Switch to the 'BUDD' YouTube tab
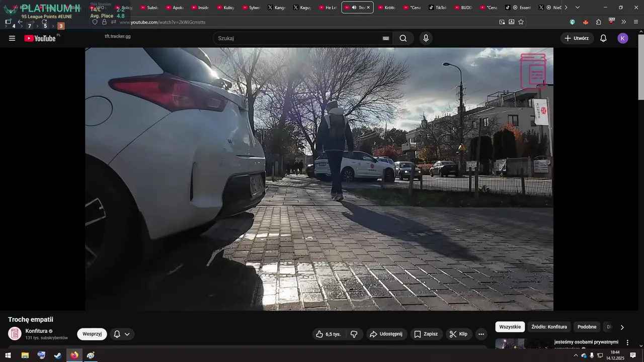The height and width of the screenshot is (362, 644). 463,8
